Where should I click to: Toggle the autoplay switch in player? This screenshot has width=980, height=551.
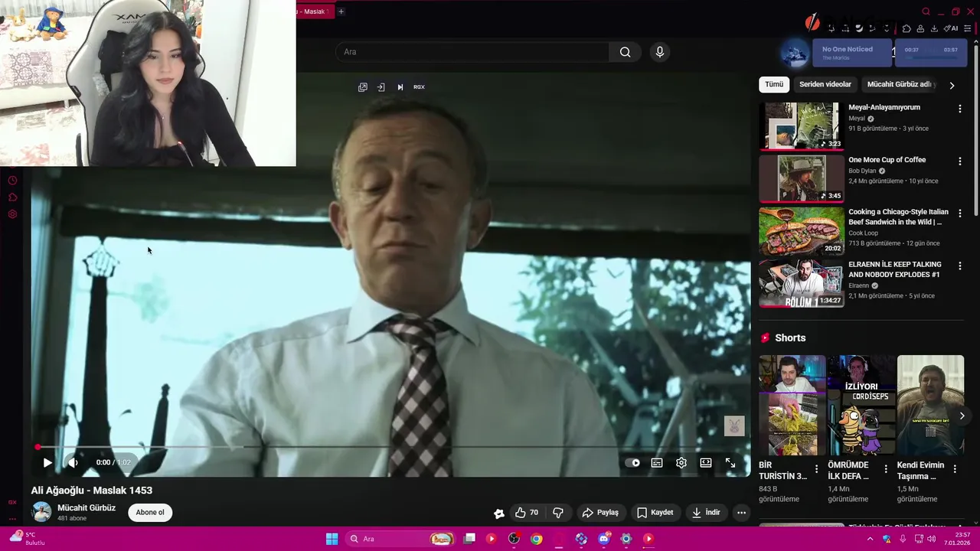click(x=632, y=462)
